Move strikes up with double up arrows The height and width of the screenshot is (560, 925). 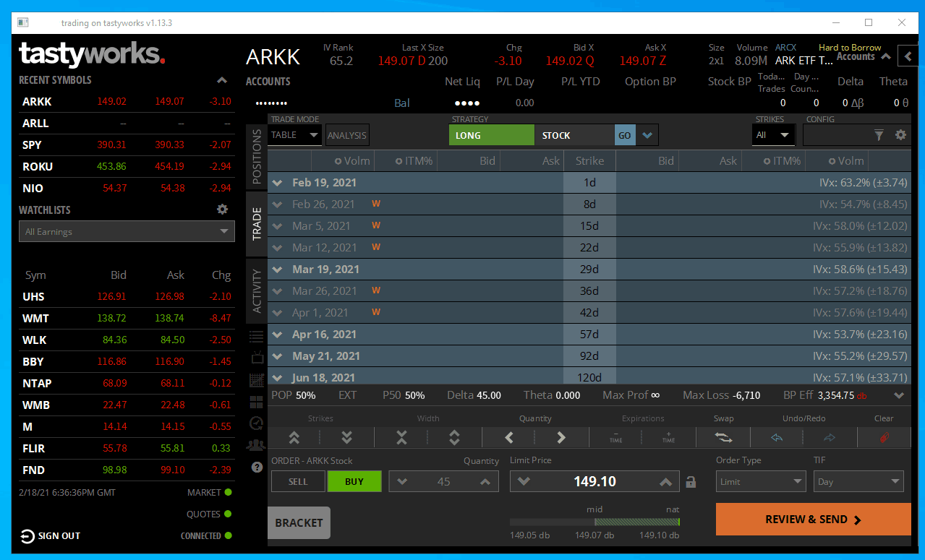click(294, 437)
